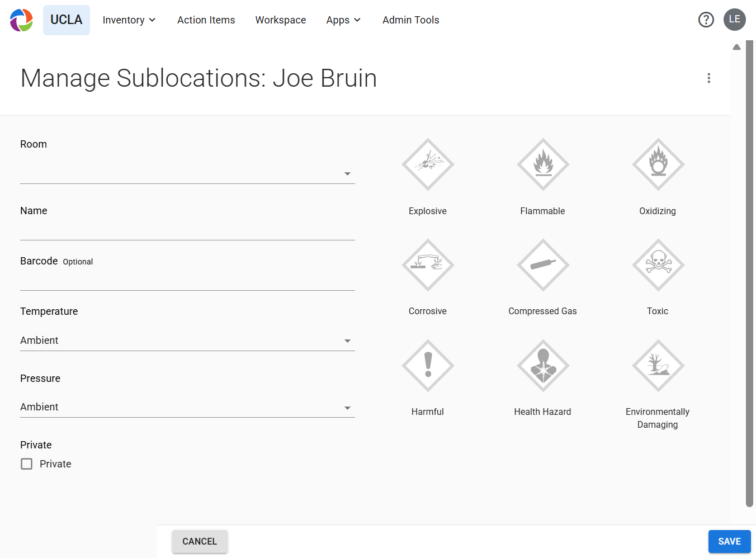Click the UCLA button
This screenshot has height=558, width=756.
(x=67, y=20)
